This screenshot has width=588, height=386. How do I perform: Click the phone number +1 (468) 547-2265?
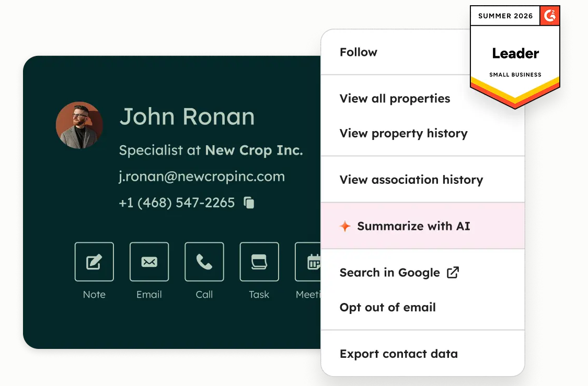coord(177,203)
